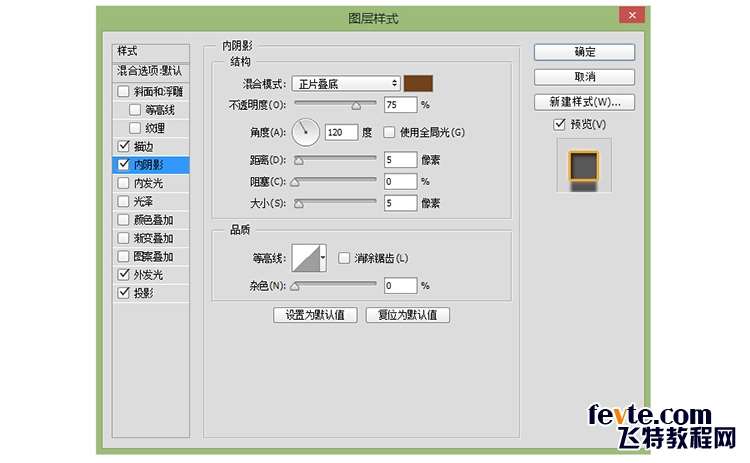Select the 斜面和浮雕 row label

[158, 91]
